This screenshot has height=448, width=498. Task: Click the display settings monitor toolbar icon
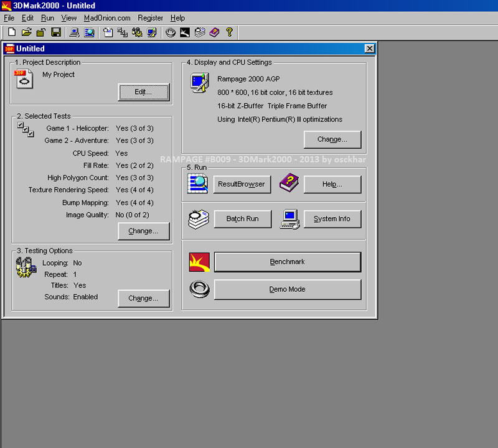[x=152, y=32]
